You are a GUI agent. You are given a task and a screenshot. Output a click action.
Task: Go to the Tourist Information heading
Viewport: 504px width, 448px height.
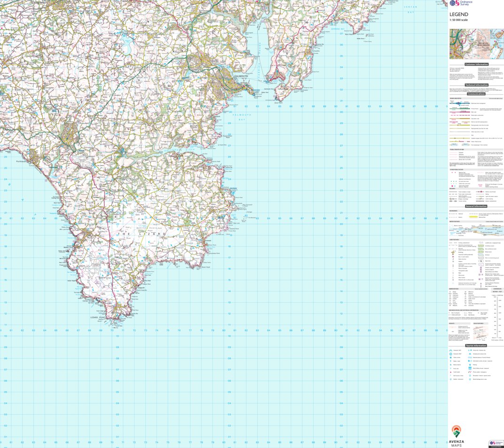coord(476,346)
